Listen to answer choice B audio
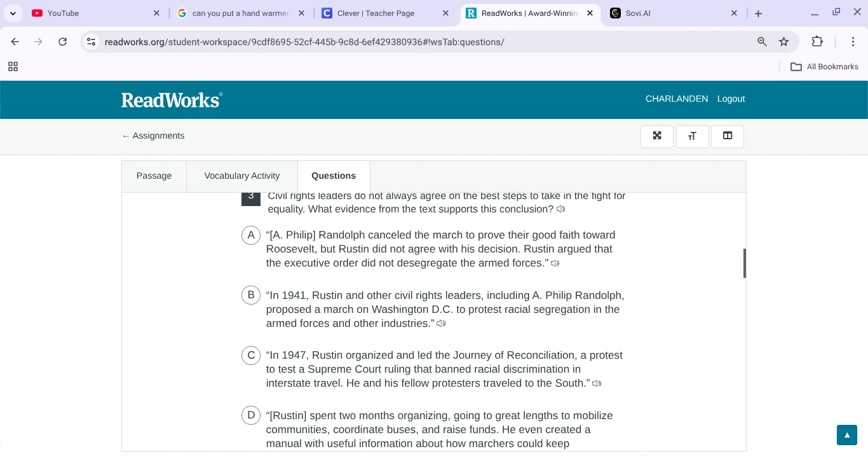Screen dimensions: 868x456 [x=441, y=324]
